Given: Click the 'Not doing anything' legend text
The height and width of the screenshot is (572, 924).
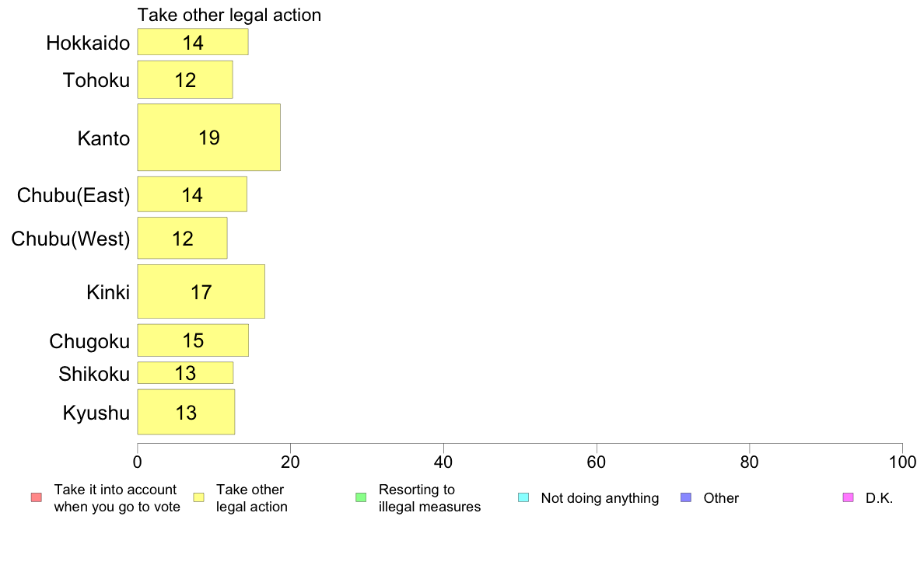Looking at the screenshot, I should [x=600, y=498].
